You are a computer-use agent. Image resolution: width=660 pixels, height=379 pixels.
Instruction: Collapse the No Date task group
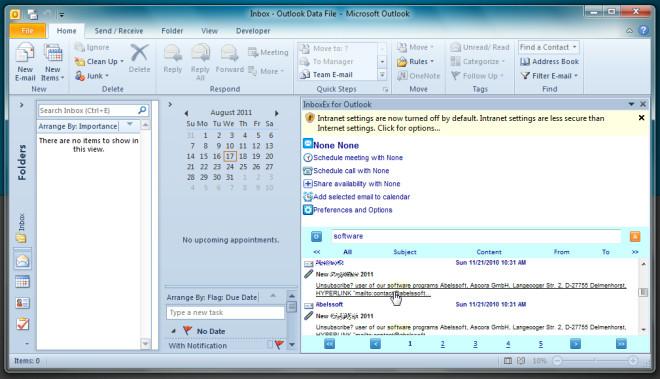click(173, 331)
